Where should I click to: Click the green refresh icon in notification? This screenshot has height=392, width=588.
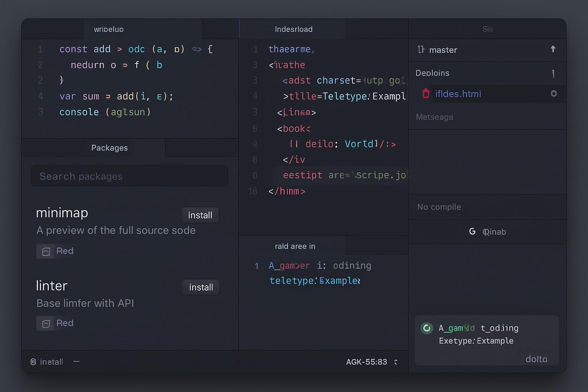click(427, 328)
